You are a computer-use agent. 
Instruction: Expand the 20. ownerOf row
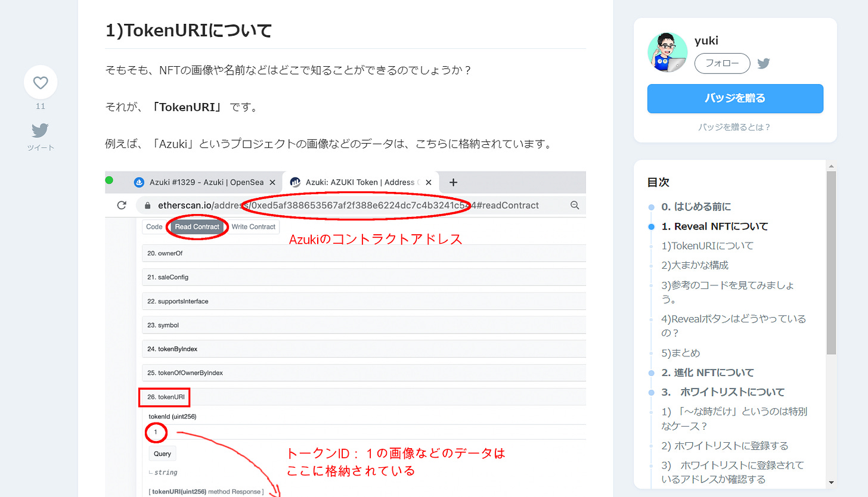(x=364, y=253)
